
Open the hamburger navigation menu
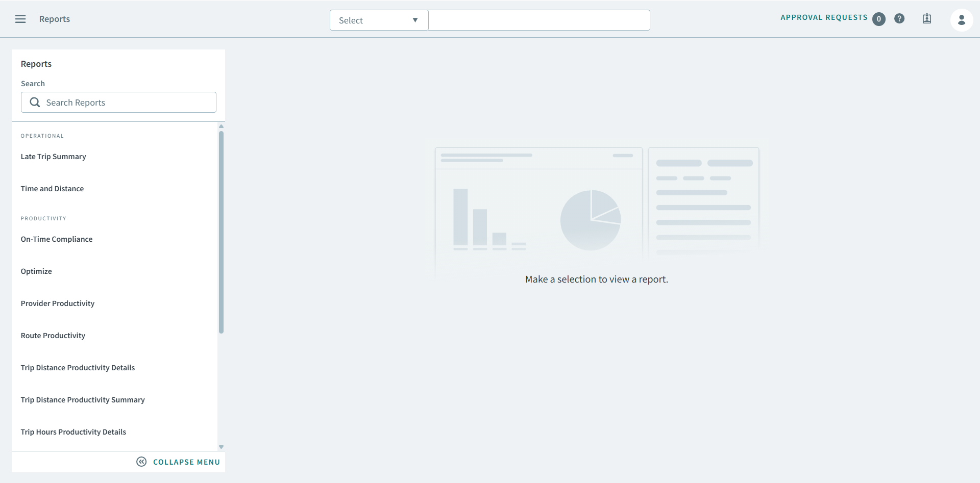(20, 19)
